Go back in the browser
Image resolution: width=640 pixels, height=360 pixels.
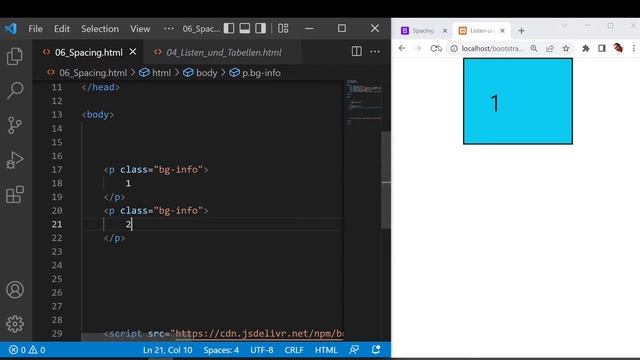click(402, 48)
